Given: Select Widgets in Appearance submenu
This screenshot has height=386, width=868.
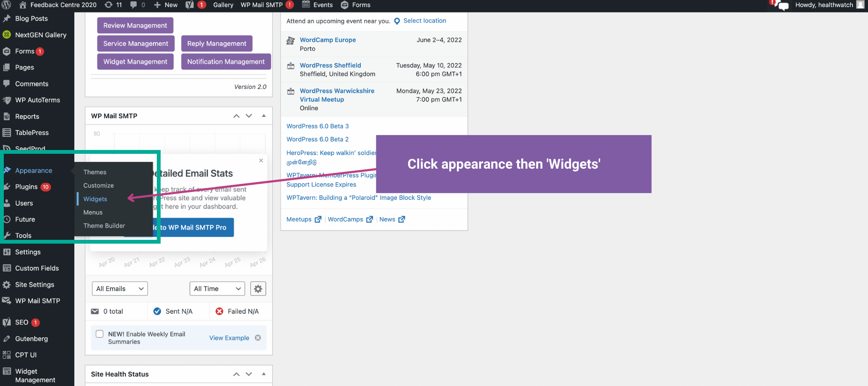Looking at the screenshot, I should click(95, 199).
